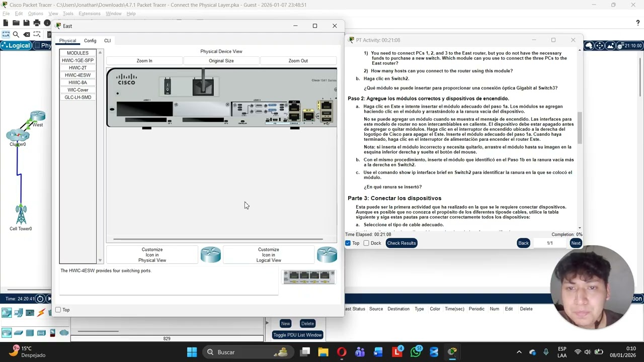
Task: Open Word from the taskbar
Action: coord(378,352)
